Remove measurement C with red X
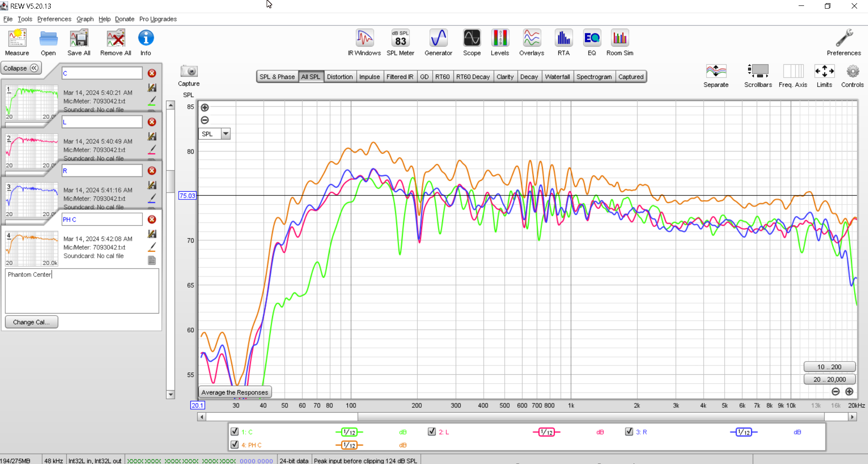The height and width of the screenshot is (464, 868). point(152,73)
